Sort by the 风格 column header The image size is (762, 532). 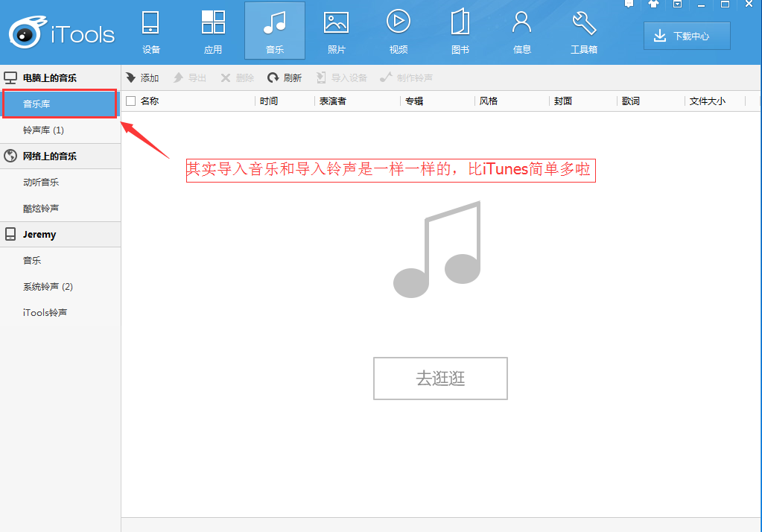(x=489, y=101)
